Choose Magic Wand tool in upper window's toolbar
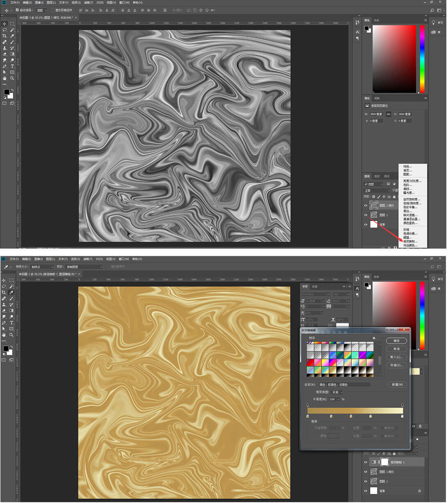The height and width of the screenshot is (503, 448). [x=12, y=30]
